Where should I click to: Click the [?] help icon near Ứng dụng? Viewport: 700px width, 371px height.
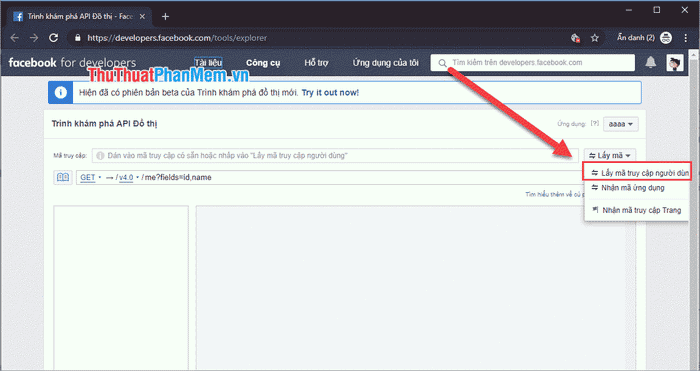(595, 123)
